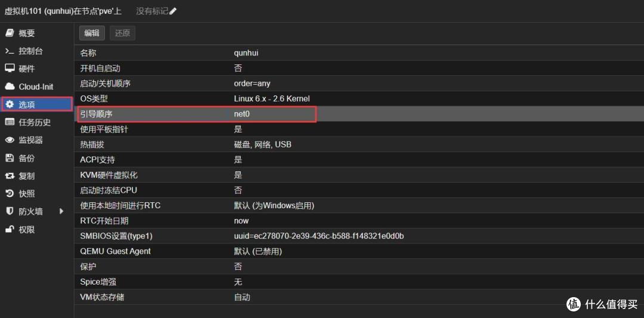Select the 启动/关机顺序 row
The width and height of the screenshot is (644, 318).
click(359, 84)
